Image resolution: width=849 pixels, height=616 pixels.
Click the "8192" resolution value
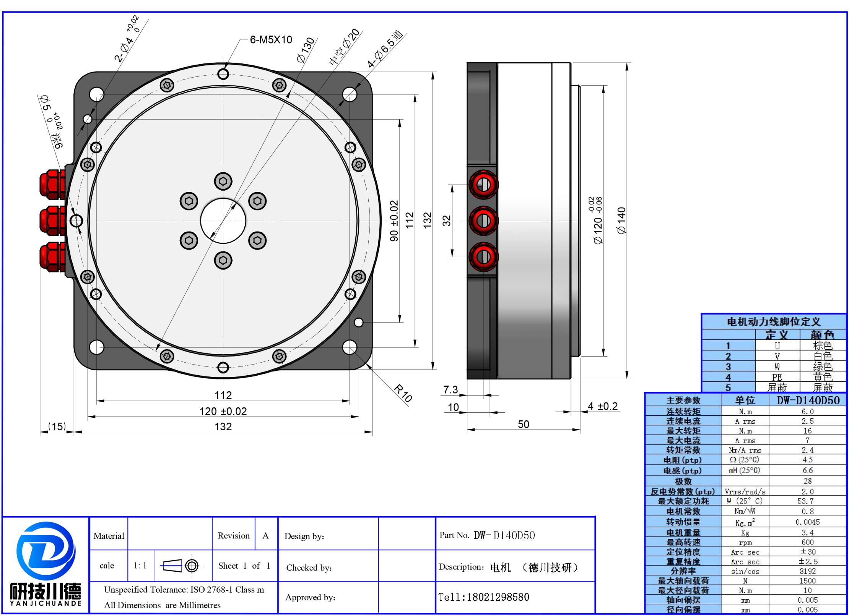coord(808,571)
